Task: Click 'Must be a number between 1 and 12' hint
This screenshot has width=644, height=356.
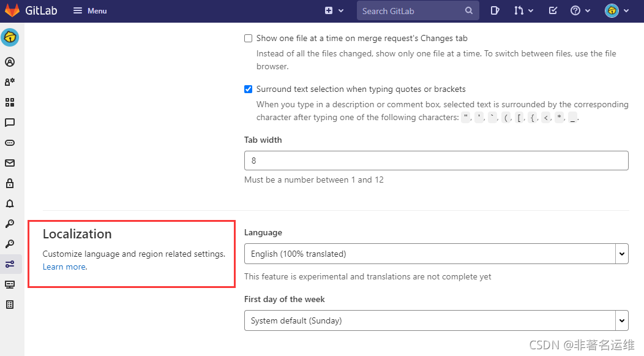Action: [x=314, y=180]
